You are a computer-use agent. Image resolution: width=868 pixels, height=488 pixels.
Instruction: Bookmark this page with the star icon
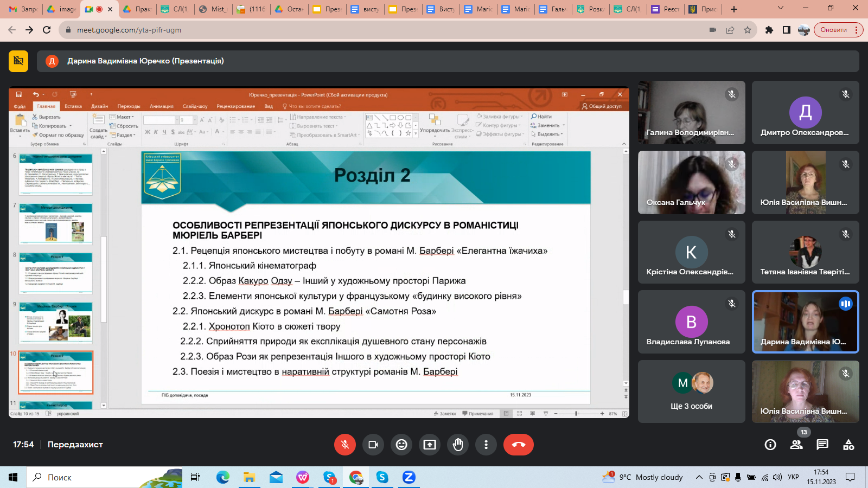click(x=748, y=30)
